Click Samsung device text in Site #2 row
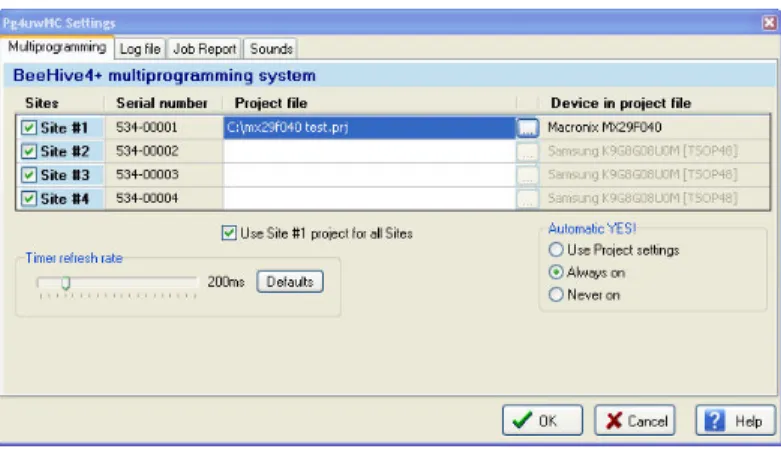 pos(643,150)
